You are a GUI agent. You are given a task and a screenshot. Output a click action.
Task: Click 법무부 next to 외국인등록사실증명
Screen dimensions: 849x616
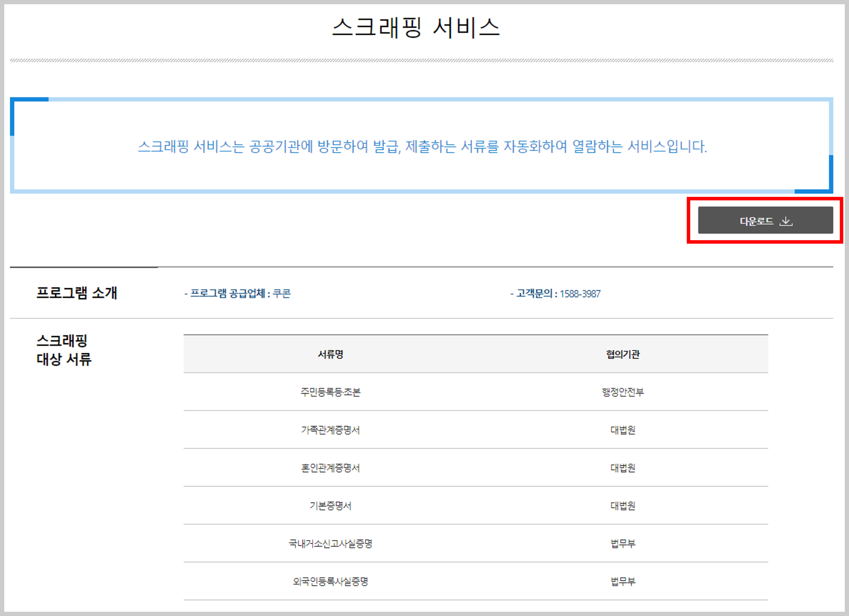click(623, 581)
